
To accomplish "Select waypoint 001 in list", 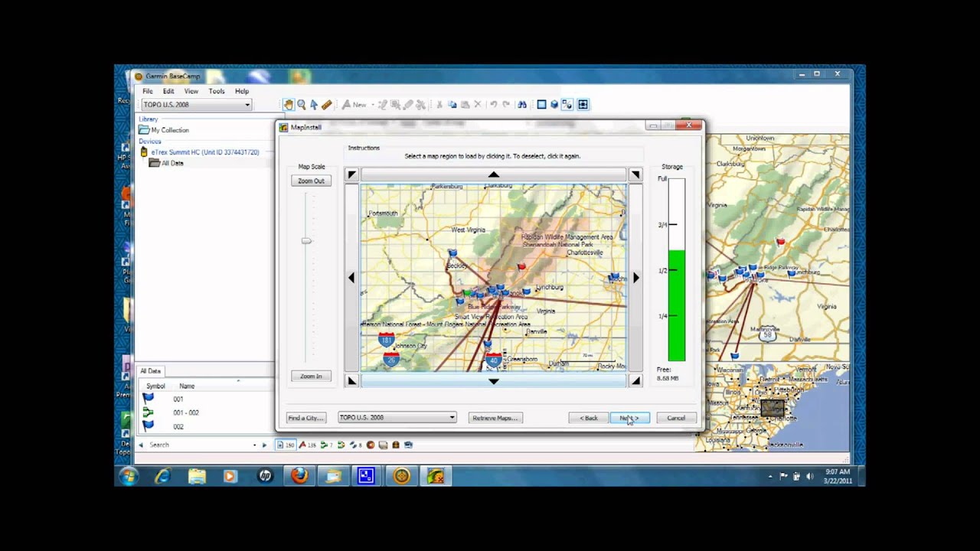I will coord(178,399).
